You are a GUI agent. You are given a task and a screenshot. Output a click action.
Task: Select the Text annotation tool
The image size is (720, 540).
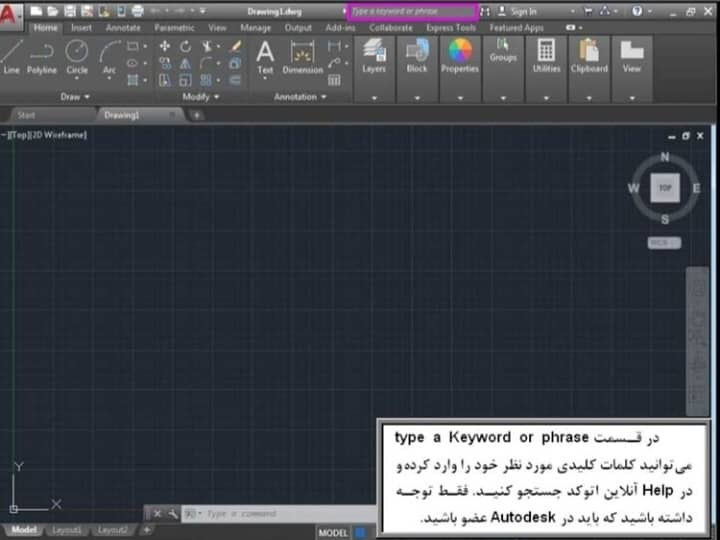[x=265, y=57]
